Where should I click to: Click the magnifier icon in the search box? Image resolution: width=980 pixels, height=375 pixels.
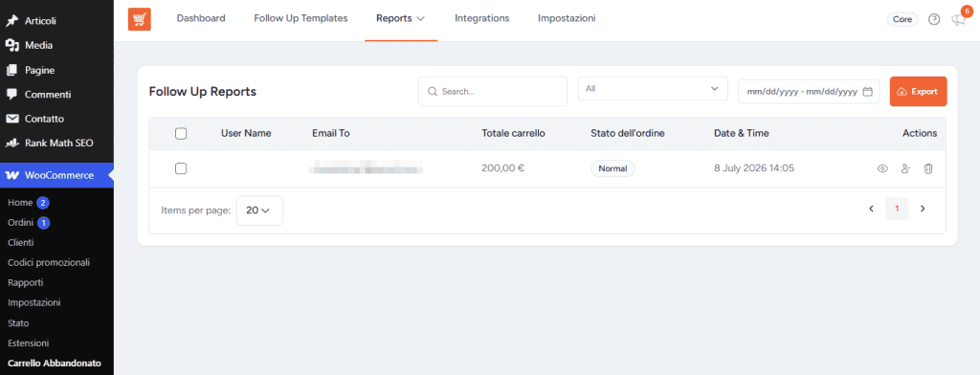pyautogui.click(x=432, y=91)
